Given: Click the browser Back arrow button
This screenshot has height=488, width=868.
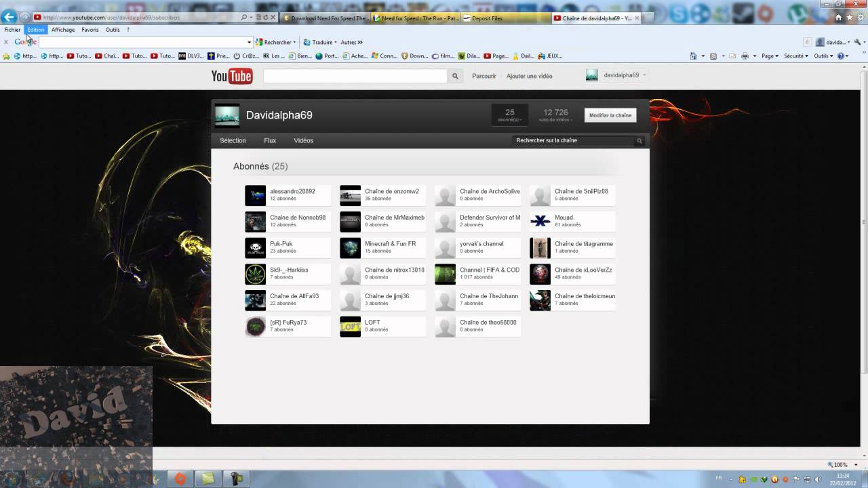Looking at the screenshot, I should click(x=9, y=17).
